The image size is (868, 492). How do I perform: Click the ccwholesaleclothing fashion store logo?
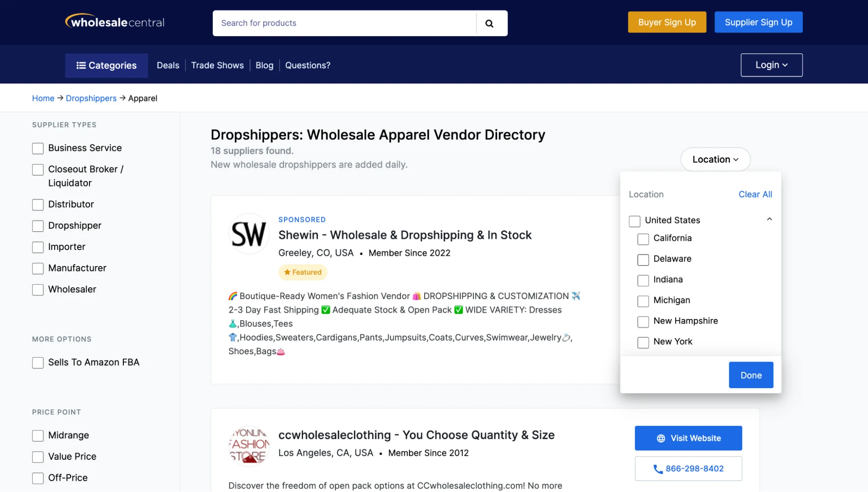249,446
